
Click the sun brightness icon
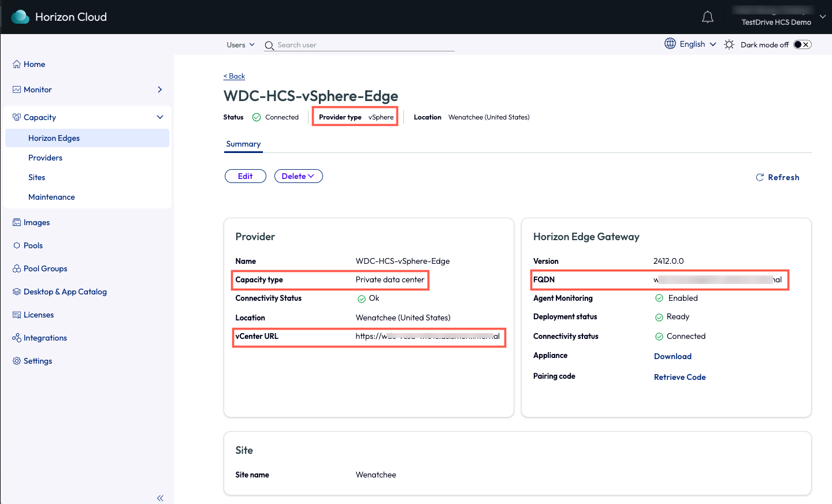pos(729,44)
